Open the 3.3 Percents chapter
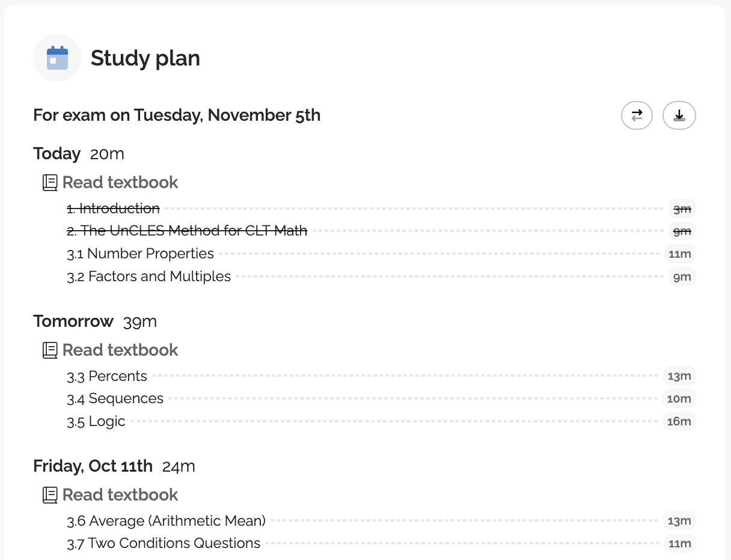This screenshot has width=731, height=560. [x=107, y=376]
